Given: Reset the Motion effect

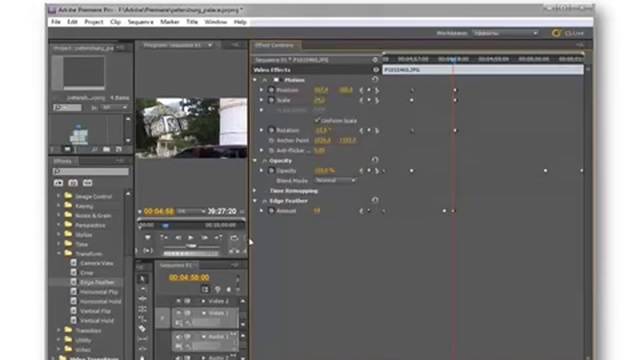Looking at the screenshot, I should (375, 80).
